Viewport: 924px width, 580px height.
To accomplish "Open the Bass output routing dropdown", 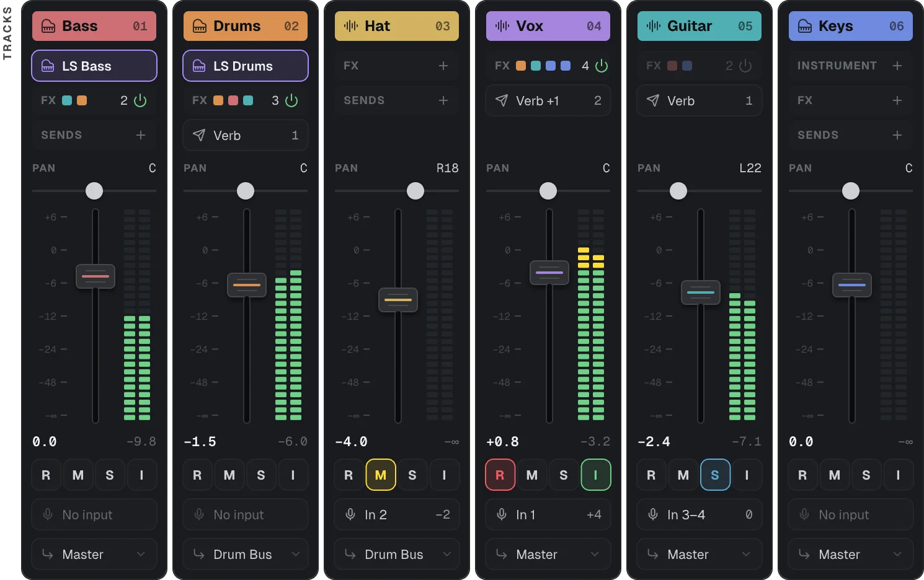I will tap(94, 554).
